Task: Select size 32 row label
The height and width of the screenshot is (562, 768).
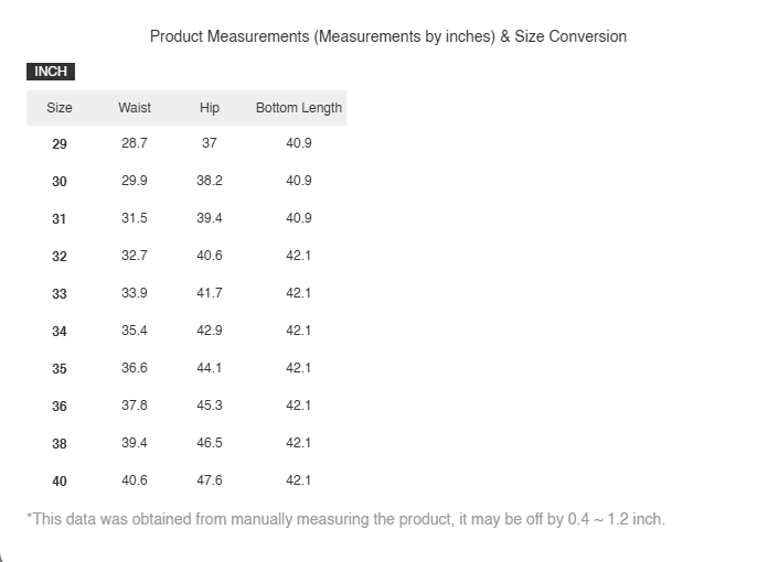Action: pyautogui.click(x=59, y=256)
